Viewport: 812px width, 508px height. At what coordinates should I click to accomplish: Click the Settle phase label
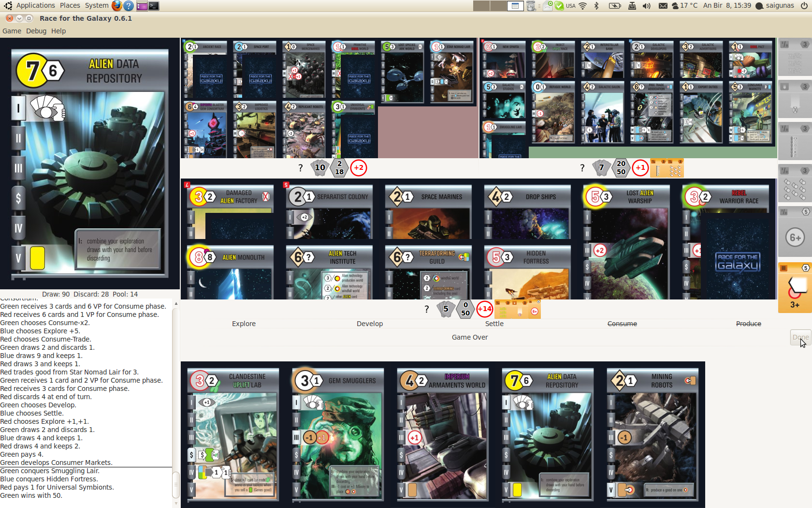[494, 324]
